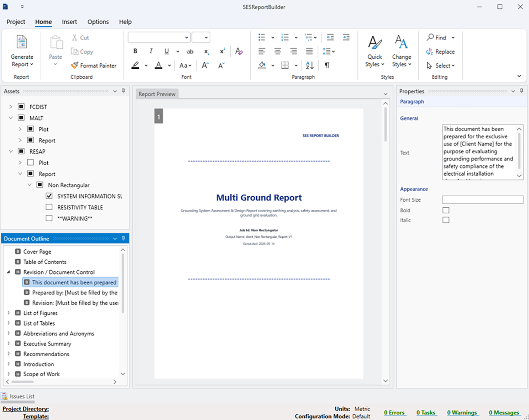Open the Project menu
Image resolution: width=529 pixels, height=420 pixels.
point(16,22)
